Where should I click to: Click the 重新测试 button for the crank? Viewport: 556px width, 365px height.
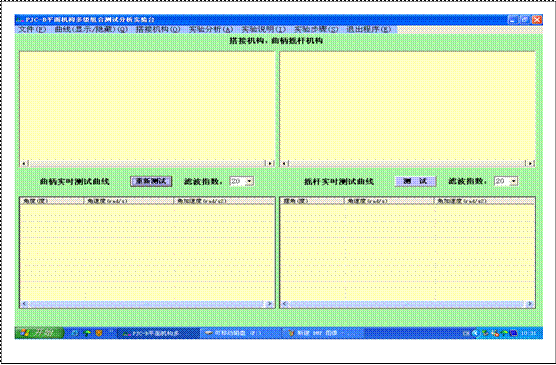(151, 181)
